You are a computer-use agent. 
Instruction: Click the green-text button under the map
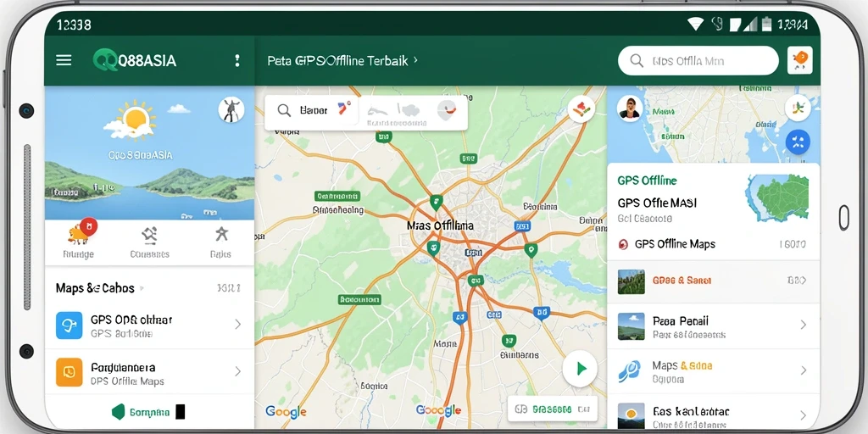(x=553, y=409)
